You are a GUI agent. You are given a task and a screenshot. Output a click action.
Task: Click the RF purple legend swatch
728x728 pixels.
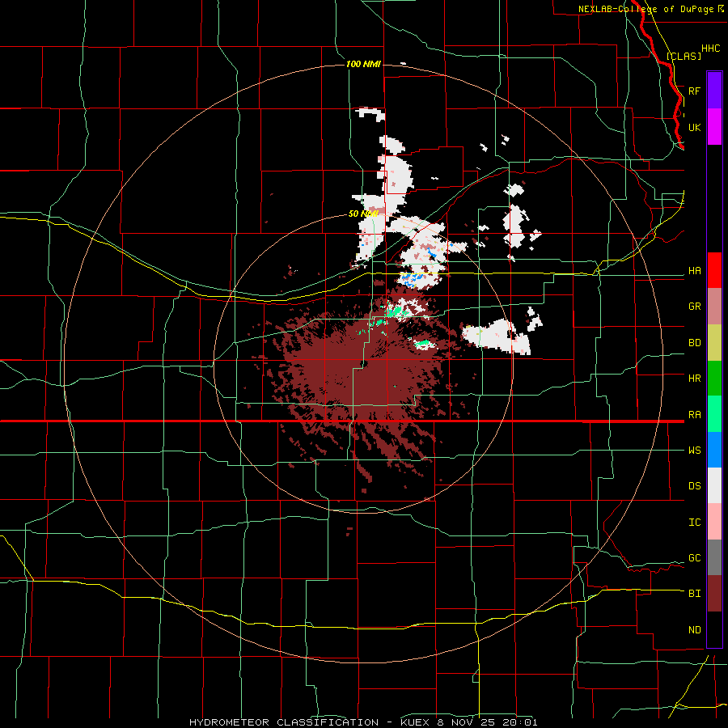click(714, 91)
